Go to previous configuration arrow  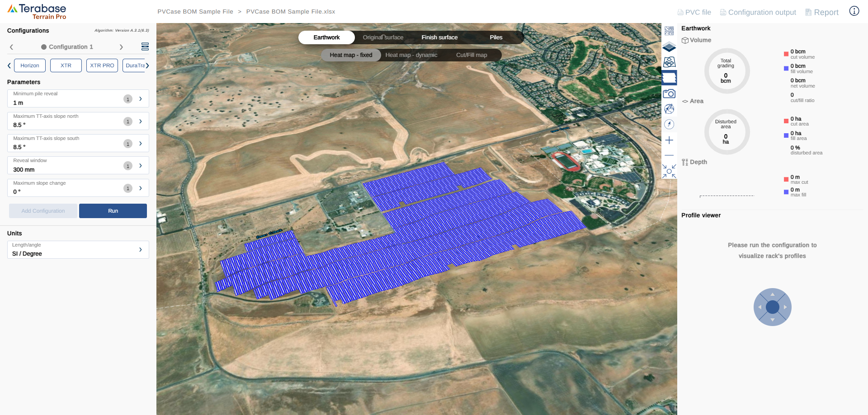click(11, 47)
